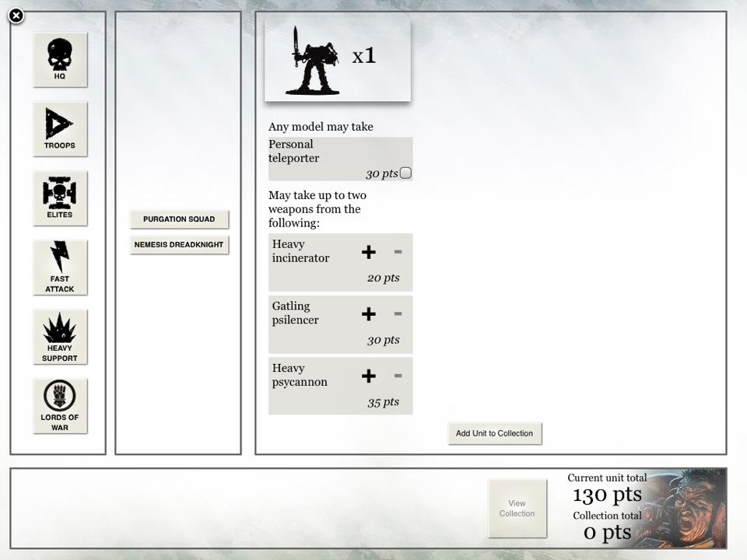The width and height of the screenshot is (747, 560).
Task: Click the Personal teleporter label
Action: coord(293,151)
